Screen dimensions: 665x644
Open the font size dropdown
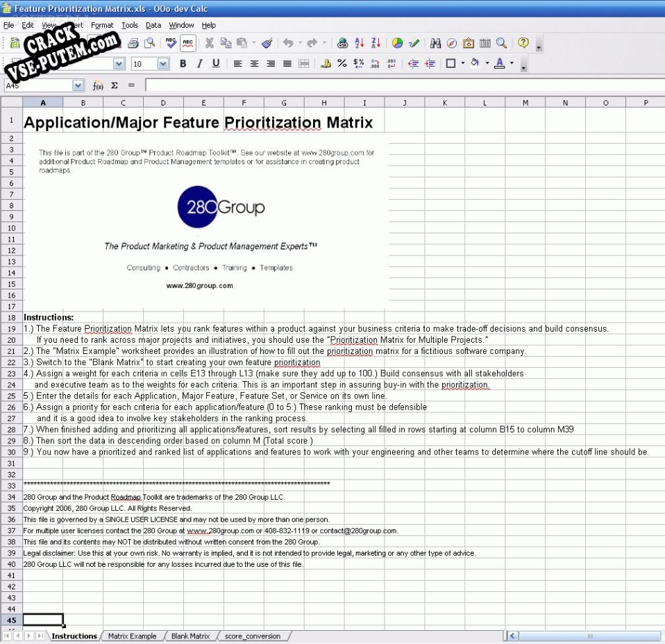tap(163, 64)
